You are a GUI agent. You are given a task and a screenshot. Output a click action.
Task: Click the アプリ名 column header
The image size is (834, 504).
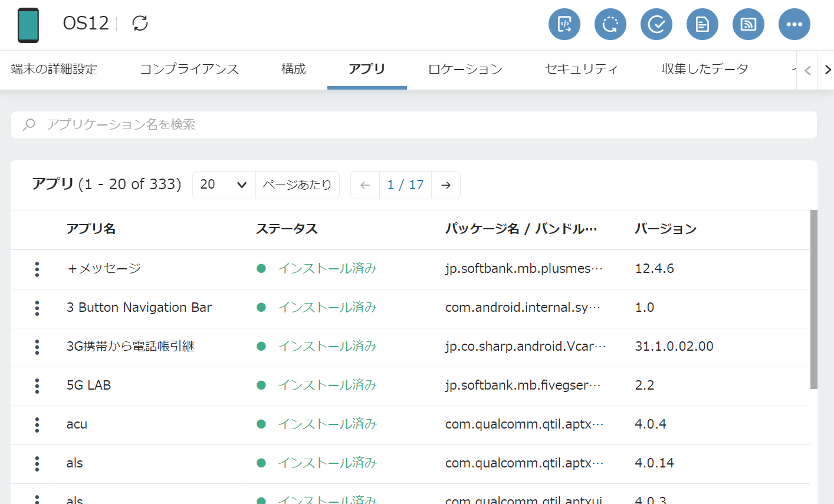[91, 229]
